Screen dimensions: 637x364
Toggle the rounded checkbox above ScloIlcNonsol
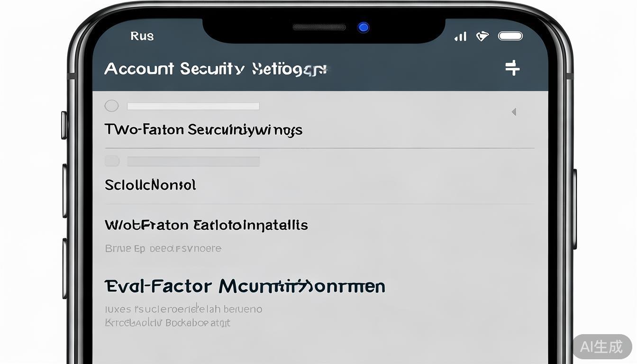coord(112,161)
